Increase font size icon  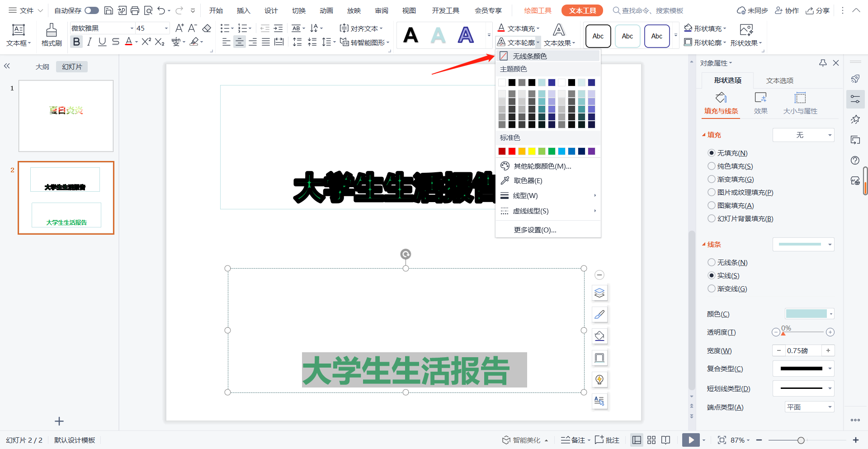coord(179,28)
